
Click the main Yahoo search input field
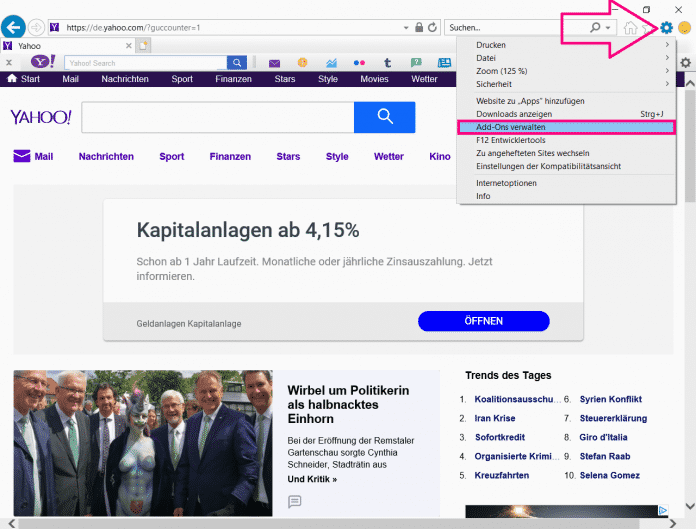click(217, 117)
